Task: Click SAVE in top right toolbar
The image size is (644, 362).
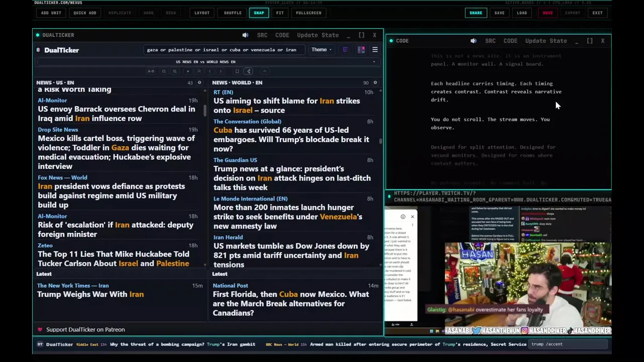Action: click(x=499, y=13)
